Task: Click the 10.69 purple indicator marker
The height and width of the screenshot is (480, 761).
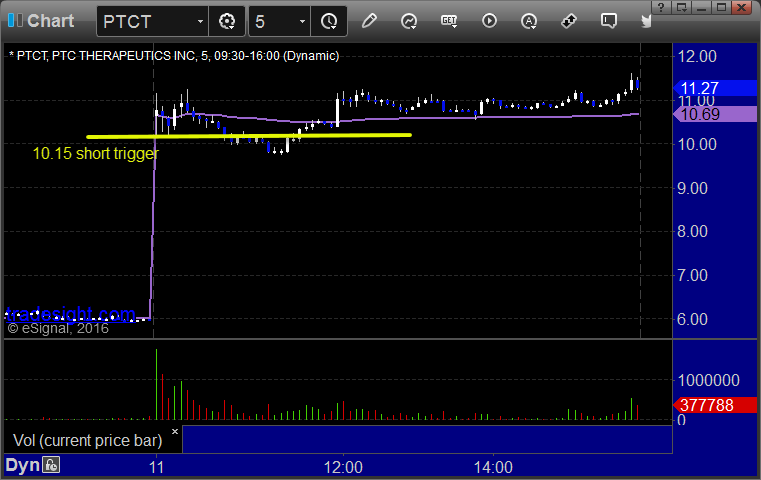Action: pyautogui.click(x=715, y=115)
